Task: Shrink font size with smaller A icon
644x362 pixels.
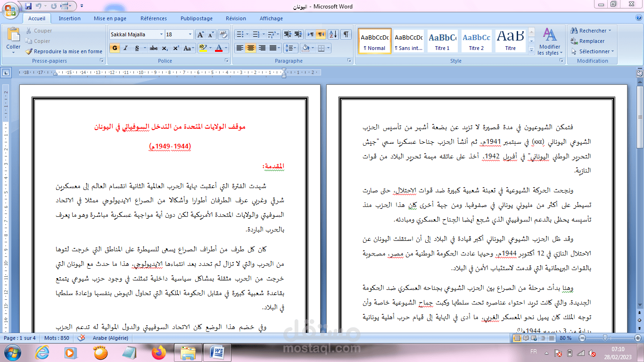Action: coord(211,34)
